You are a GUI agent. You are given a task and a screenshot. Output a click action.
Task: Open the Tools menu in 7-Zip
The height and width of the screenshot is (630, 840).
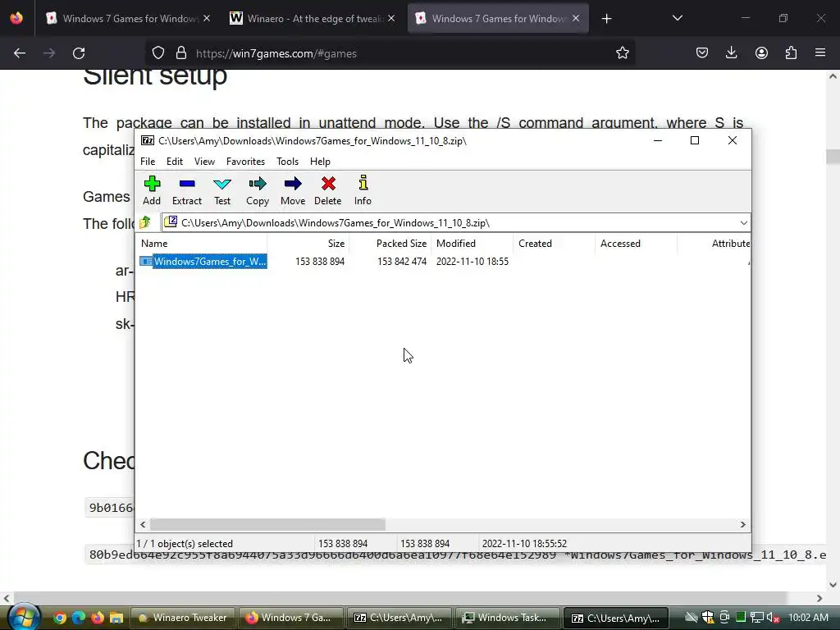point(287,162)
